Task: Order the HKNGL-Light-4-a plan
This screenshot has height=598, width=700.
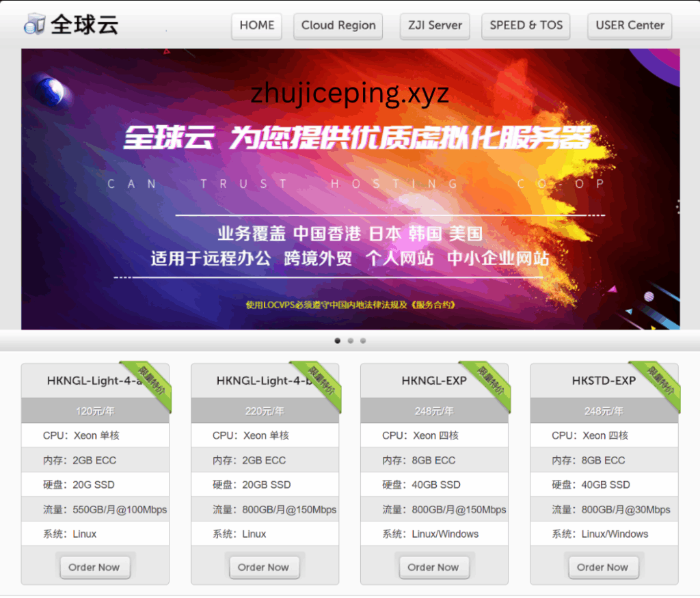Action: click(x=94, y=567)
